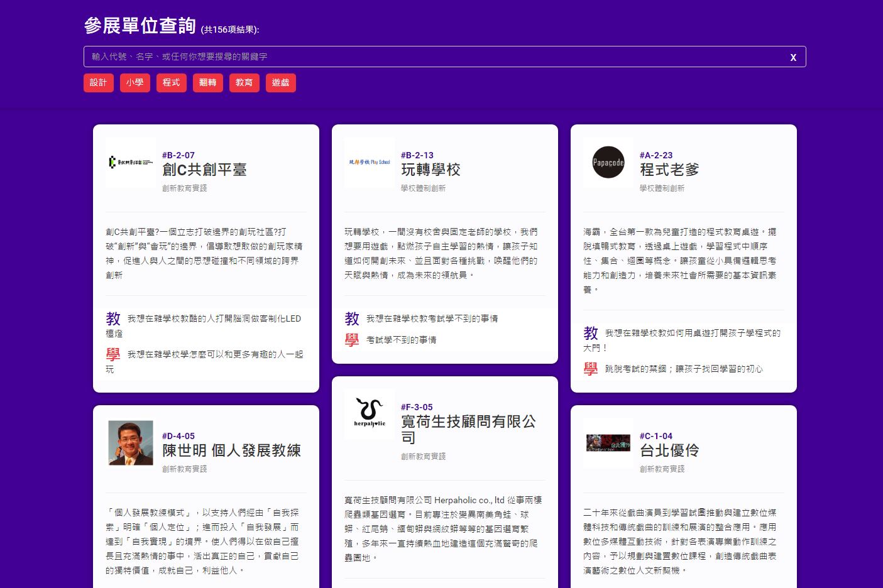Select the 程式 tag button

click(x=172, y=83)
